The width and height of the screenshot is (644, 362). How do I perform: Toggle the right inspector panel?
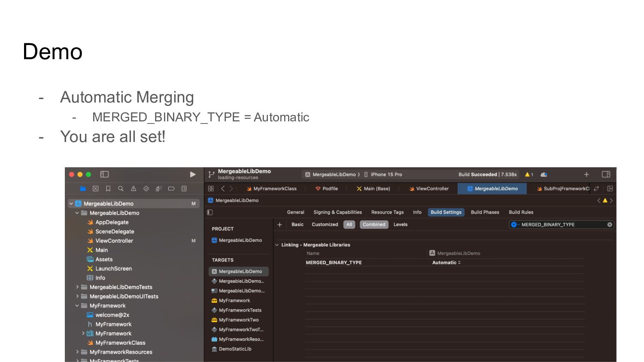pos(606,175)
